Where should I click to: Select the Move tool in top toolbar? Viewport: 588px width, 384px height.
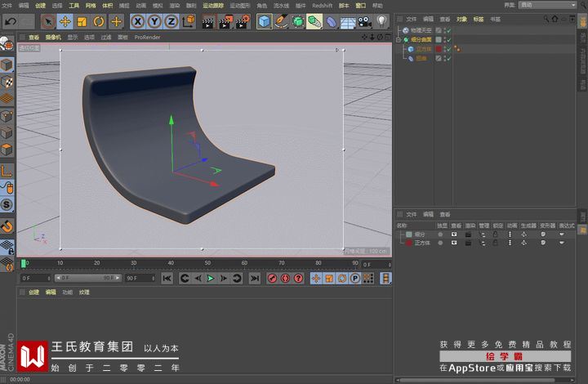(x=65, y=21)
